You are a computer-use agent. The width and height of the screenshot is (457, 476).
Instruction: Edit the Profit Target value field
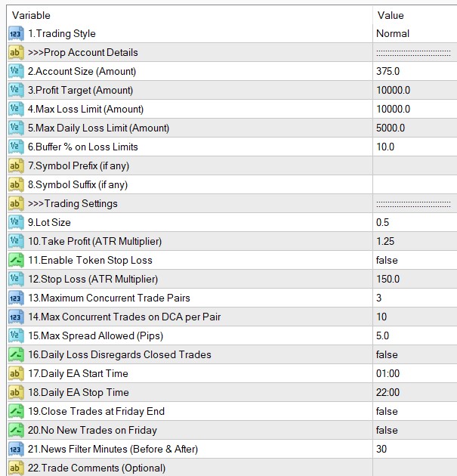point(413,90)
